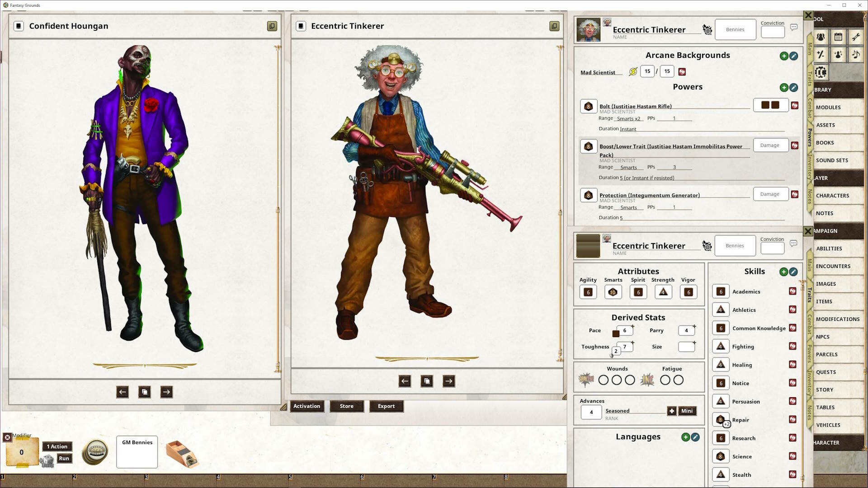Screen dimensions: 868x488
Task: Open the sound board music note tool
Action: 856,55
